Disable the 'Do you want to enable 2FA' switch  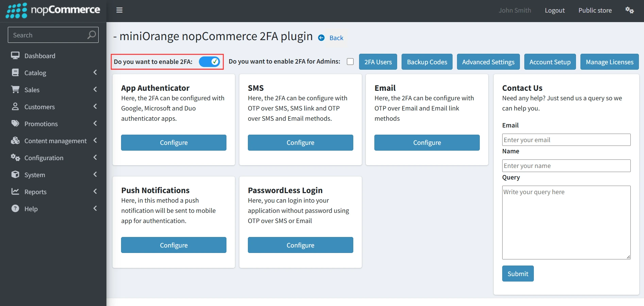[x=209, y=62]
